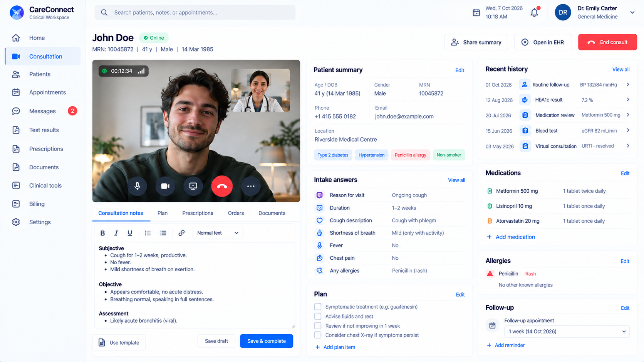Expand the Dr. Emily Carter account menu
Screen dimensions: 644x362
click(x=632, y=12)
